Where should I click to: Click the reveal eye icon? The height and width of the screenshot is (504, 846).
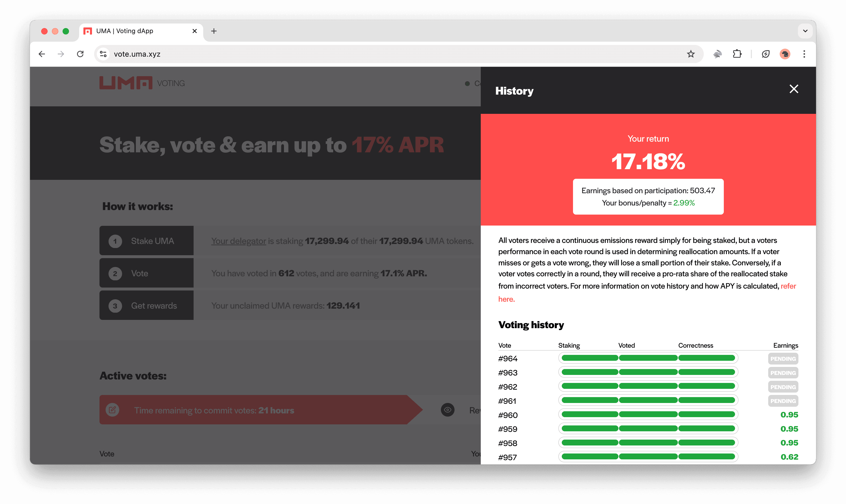447,410
